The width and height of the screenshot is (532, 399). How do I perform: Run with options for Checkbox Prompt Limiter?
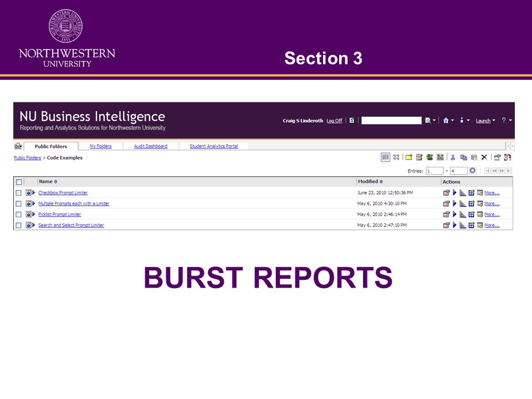[454, 193]
